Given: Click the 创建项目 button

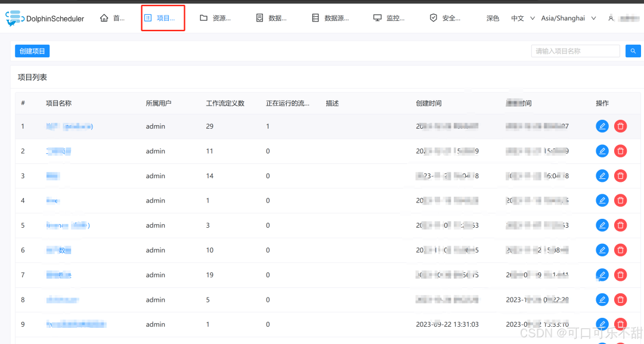Looking at the screenshot, I should 32,51.
